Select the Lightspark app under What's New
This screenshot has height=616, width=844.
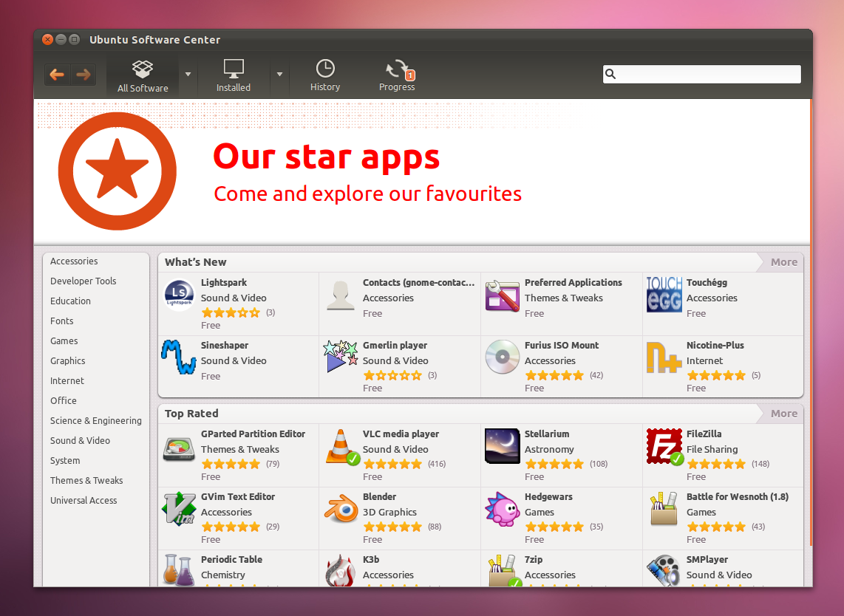(178, 294)
